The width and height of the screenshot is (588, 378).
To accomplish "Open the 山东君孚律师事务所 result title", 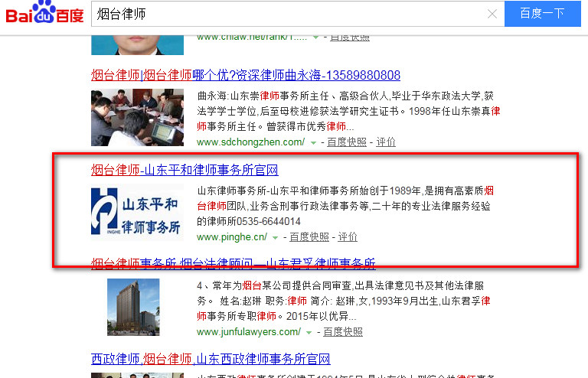I will [x=234, y=264].
